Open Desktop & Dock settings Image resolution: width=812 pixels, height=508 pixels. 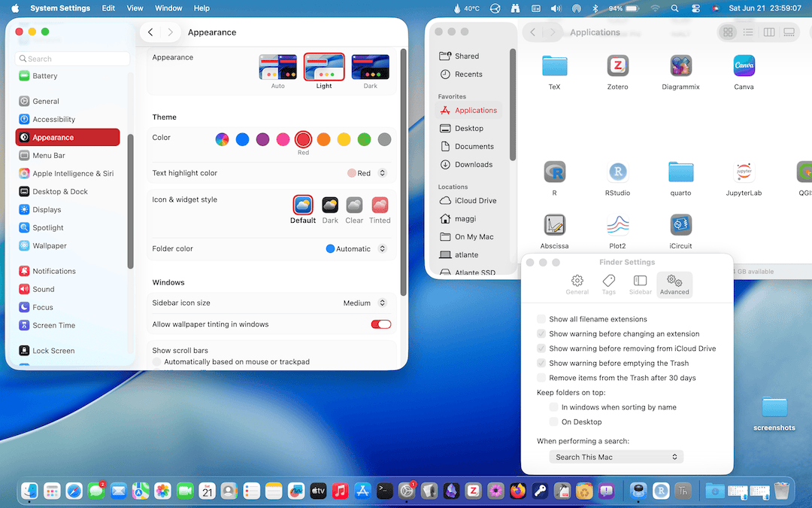pyautogui.click(x=68, y=191)
